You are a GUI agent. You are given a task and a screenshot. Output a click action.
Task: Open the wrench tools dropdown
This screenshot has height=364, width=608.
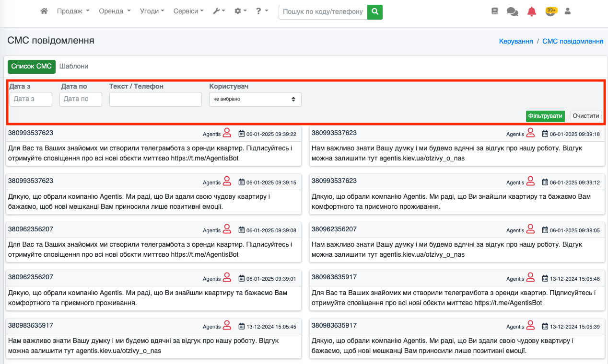pyautogui.click(x=219, y=11)
